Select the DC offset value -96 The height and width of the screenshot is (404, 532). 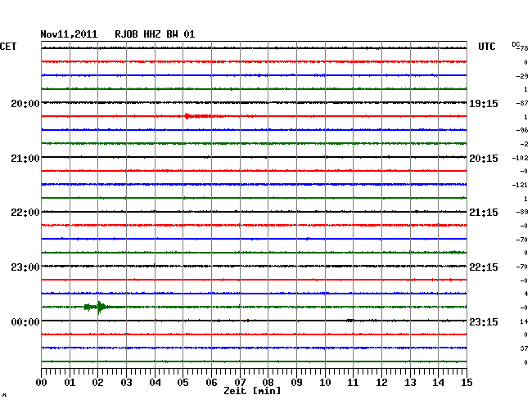tap(522, 130)
